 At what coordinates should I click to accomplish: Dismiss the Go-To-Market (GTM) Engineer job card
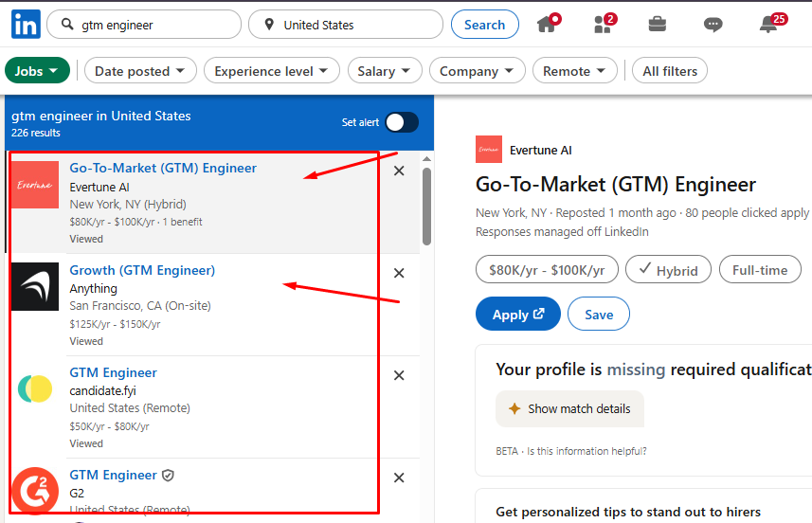pos(399,171)
